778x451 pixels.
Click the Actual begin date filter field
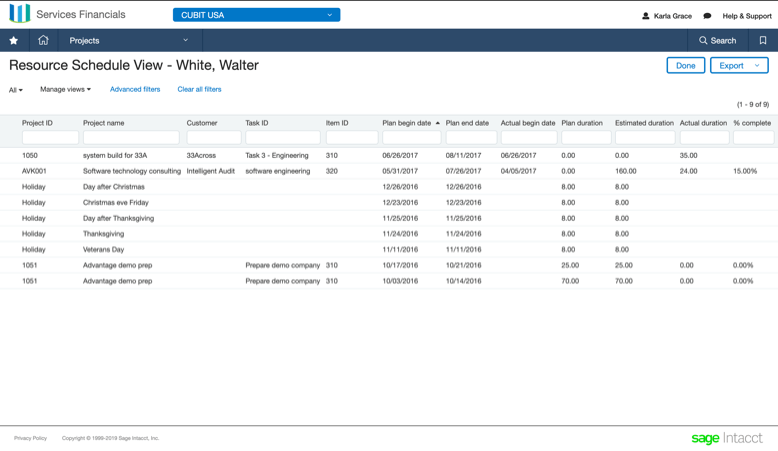click(x=529, y=137)
